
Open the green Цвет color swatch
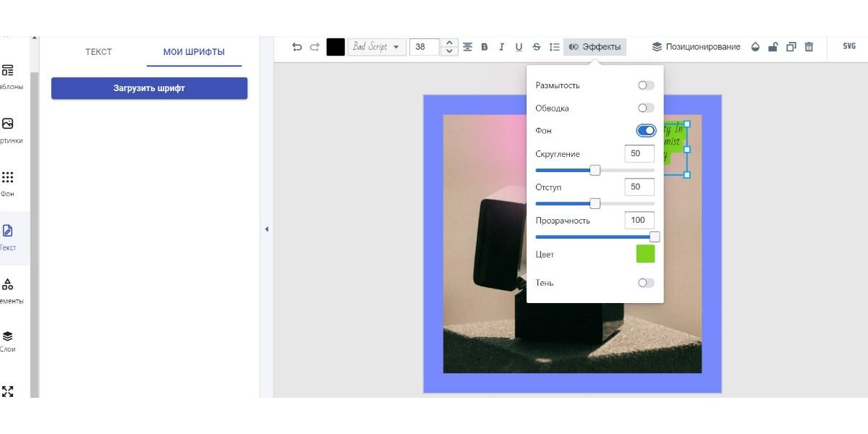645,254
